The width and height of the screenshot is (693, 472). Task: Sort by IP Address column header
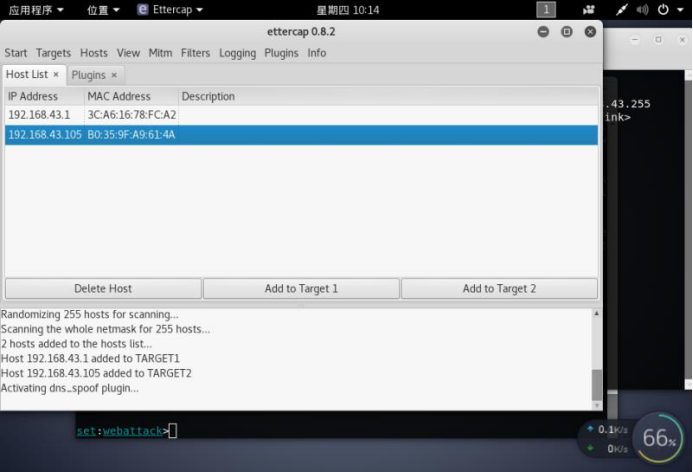[44, 96]
